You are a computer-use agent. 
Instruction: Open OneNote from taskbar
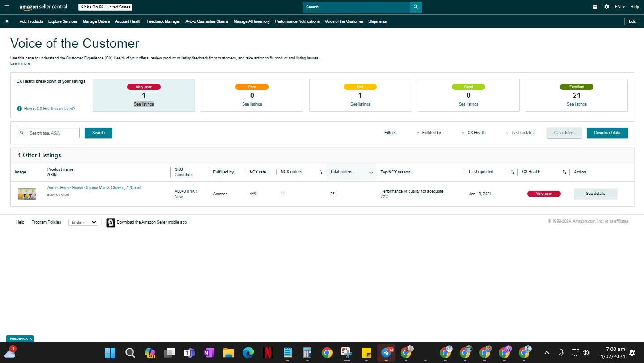tap(209, 353)
